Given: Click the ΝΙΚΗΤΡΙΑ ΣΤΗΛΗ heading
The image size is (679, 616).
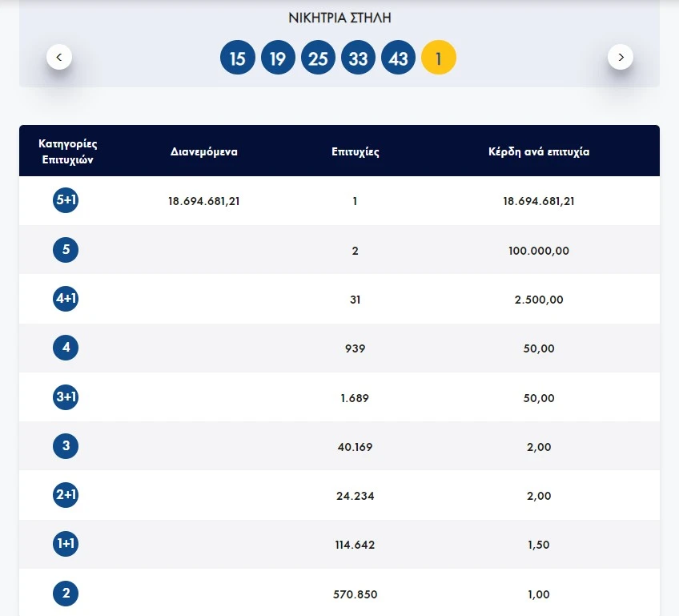Looking at the screenshot, I should coord(339,18).
